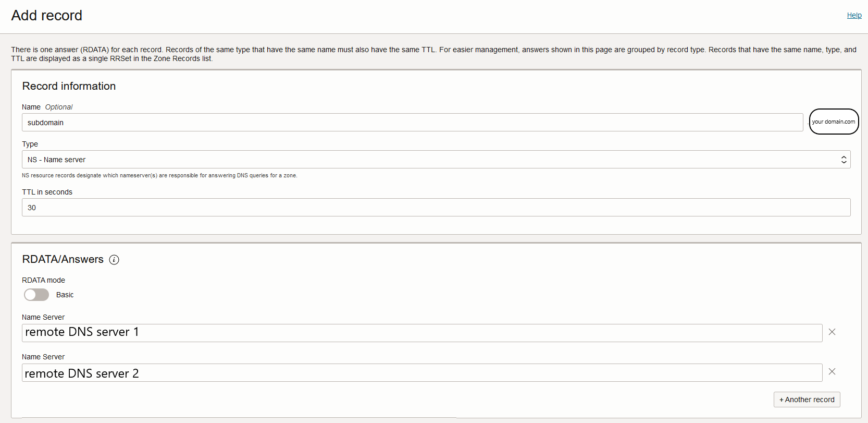
Task: Click the circled your domain.com suffix
Action: (834, 122)
